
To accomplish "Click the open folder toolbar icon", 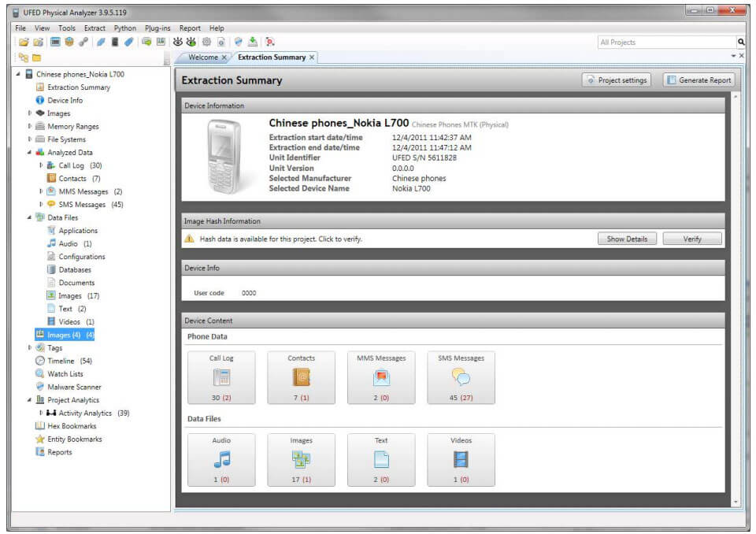I will tap(24, 42).
